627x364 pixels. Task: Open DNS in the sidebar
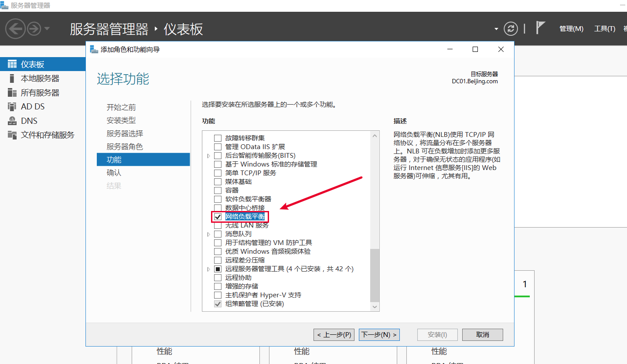point(29,121)
